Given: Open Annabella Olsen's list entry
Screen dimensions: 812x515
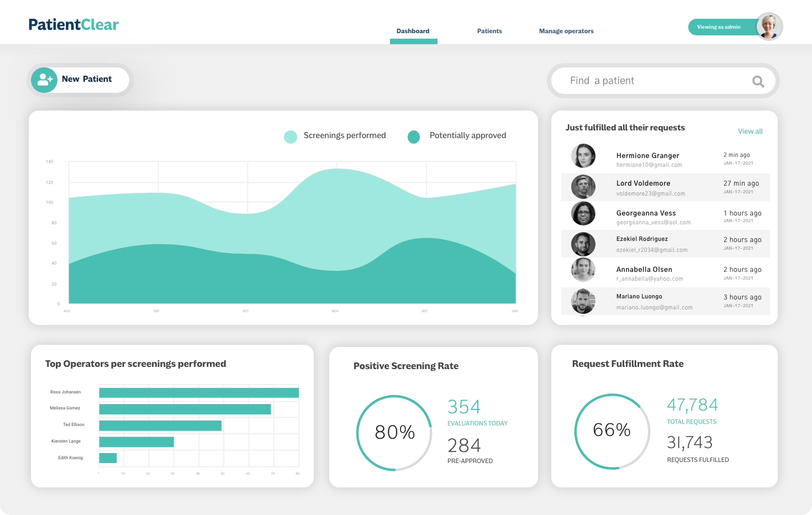Looking at the screenshot, I should tap(666, 273).
